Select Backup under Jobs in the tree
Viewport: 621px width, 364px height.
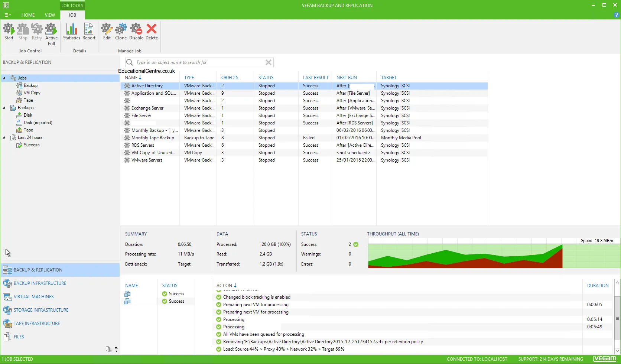[30, 85]
